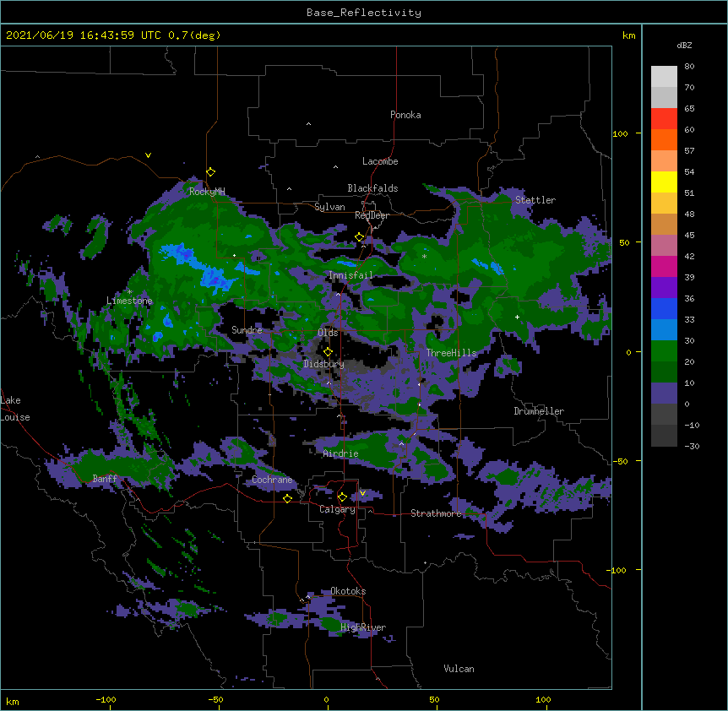Select the Lacombe town label
This screenshot has width=728, height=711.
point(380,161)
